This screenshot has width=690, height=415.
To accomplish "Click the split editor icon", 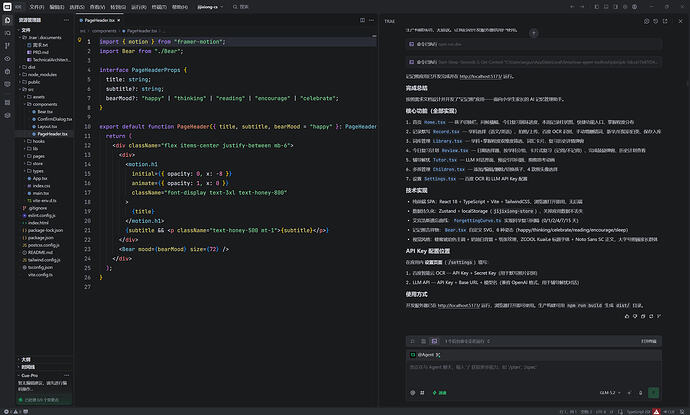I will (362, 20).
